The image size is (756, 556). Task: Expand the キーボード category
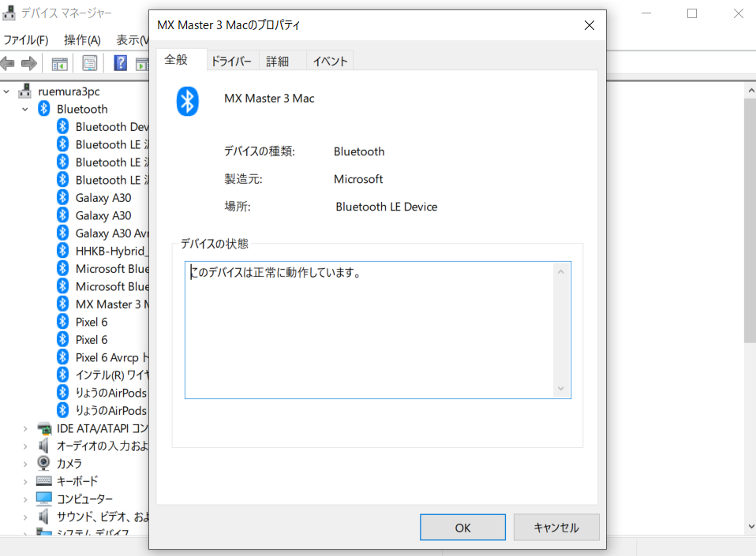click(25, 481)
